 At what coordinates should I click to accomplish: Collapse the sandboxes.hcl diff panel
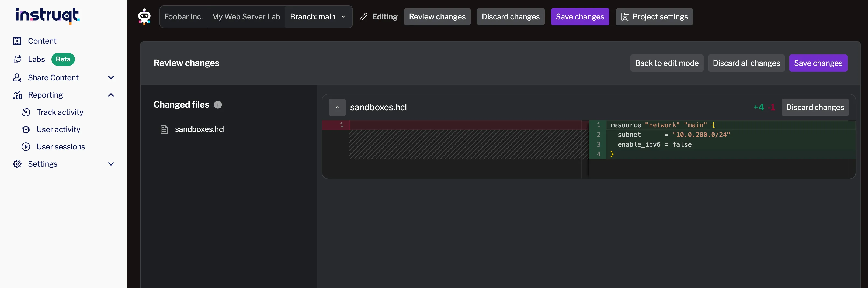[337, 107]
